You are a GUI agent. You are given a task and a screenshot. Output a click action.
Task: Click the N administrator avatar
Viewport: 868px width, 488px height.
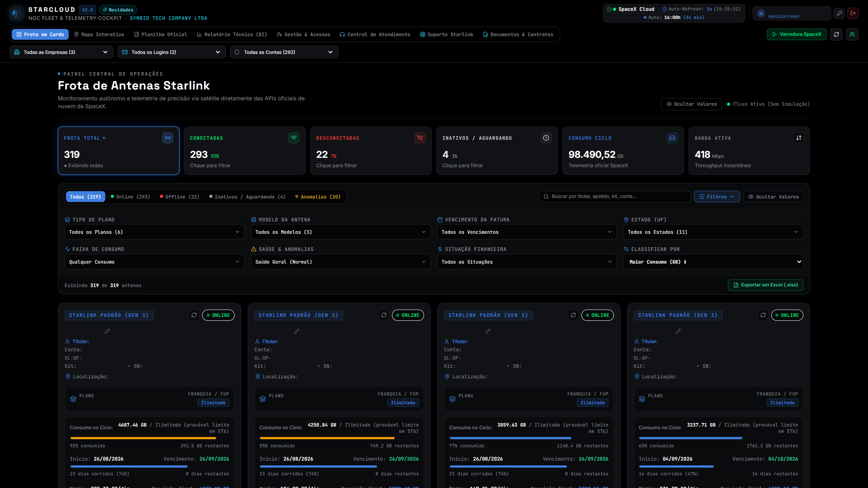[761, 14]
